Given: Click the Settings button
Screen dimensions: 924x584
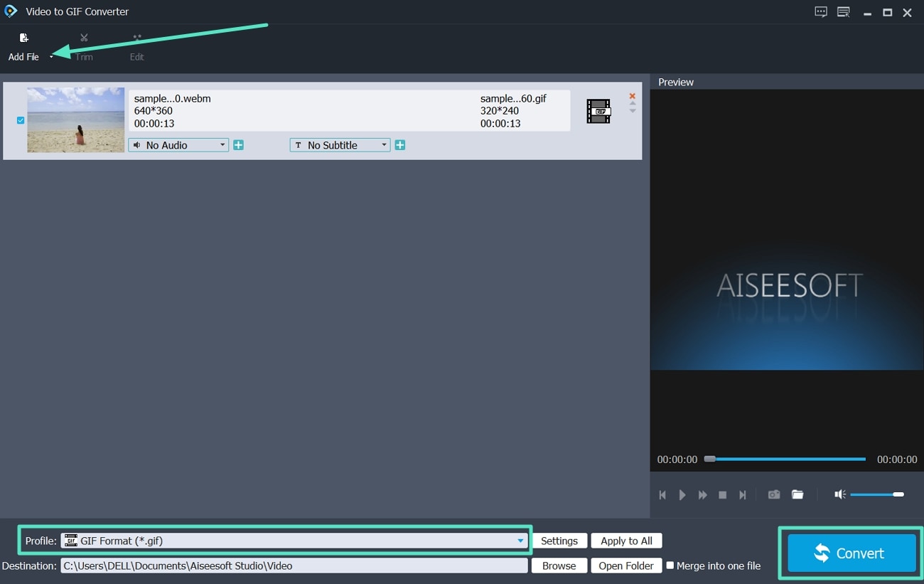Looking at the screenshot, I should [x=559, y=541].
